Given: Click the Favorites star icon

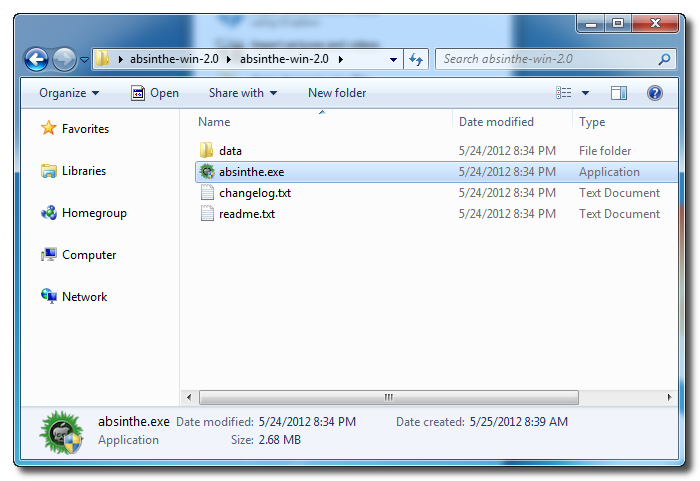Looking at the screenshot, I should 48,128.
